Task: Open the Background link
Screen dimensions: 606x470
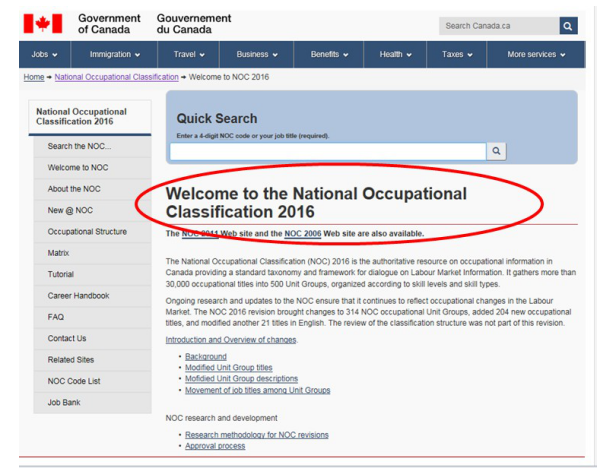Action: pos(206,357)
